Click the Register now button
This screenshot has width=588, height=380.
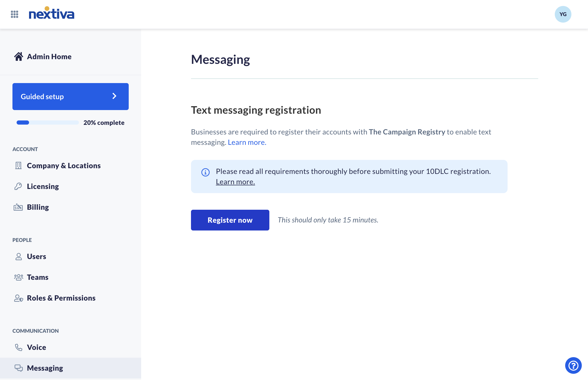pos(230,220)
